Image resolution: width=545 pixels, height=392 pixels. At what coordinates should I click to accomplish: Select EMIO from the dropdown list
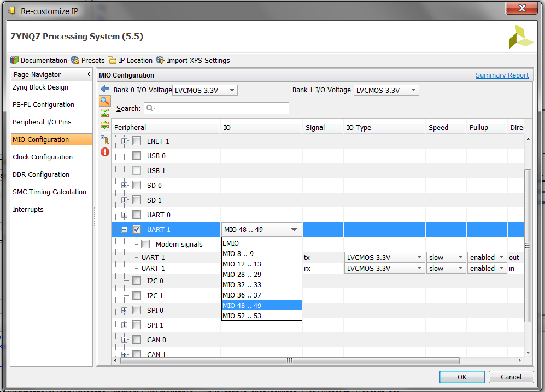pos(261,243)
